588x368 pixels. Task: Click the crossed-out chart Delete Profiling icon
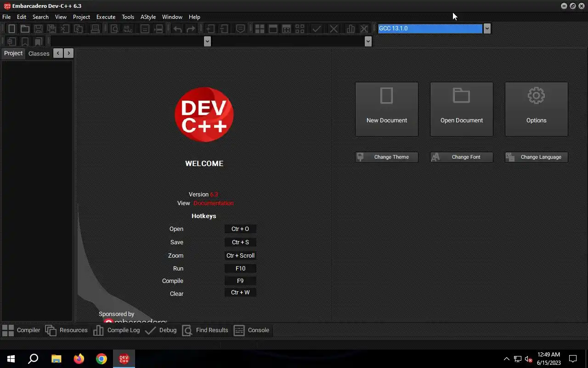click(364, 29)
